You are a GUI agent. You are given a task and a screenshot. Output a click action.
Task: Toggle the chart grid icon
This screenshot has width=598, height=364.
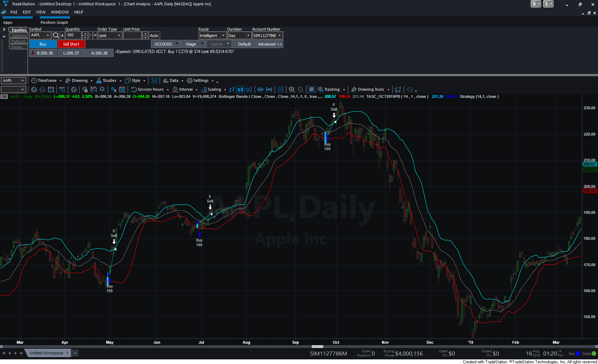(311, 90)
